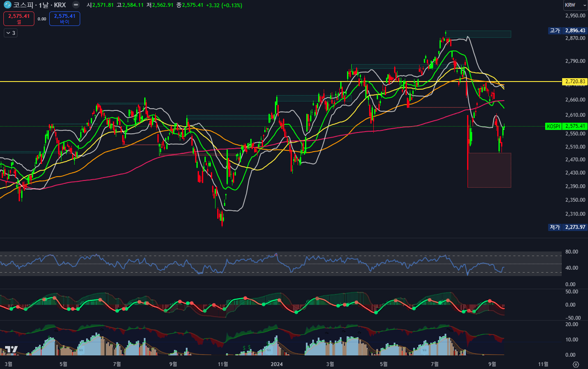The width and height of the screenshot is (588, 369).
Task: Click the first dollar dividend marker icon
Action: (244, 348)
